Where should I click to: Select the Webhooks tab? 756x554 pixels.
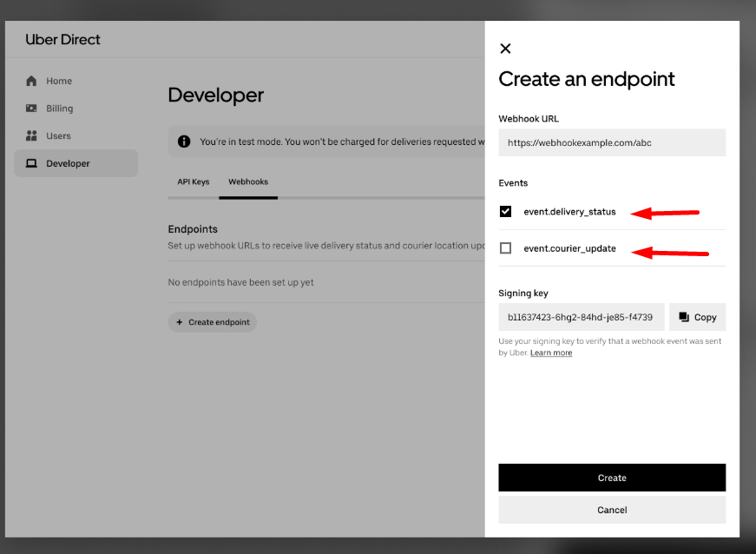(x=248, y=181)
